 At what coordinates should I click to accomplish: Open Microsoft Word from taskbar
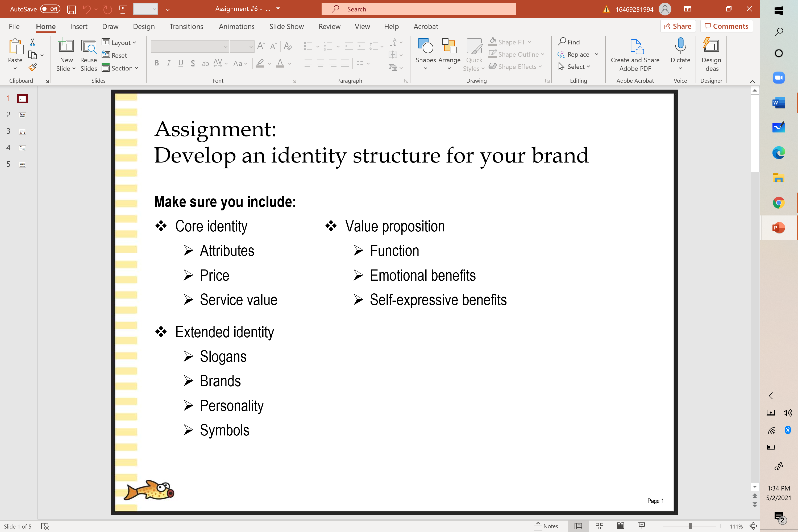point(779,102)
